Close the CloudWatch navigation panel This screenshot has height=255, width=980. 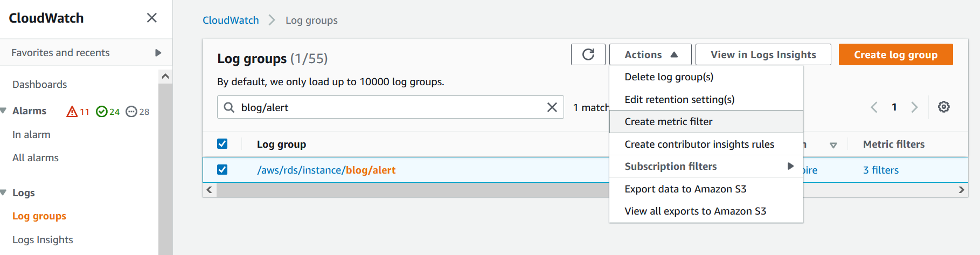click(152, 18)
